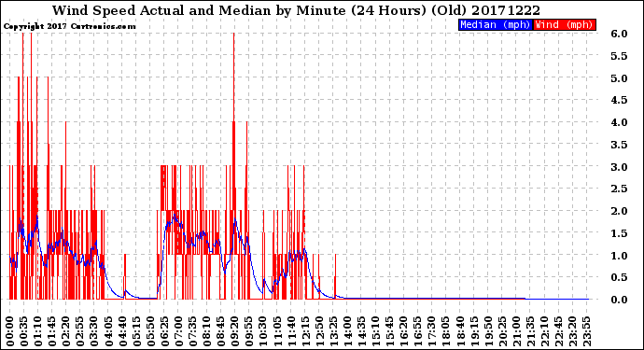The height and width of the screenshot is (350, 644).
Task: Click the 04:05 time axis label
Action: [108, 331]
